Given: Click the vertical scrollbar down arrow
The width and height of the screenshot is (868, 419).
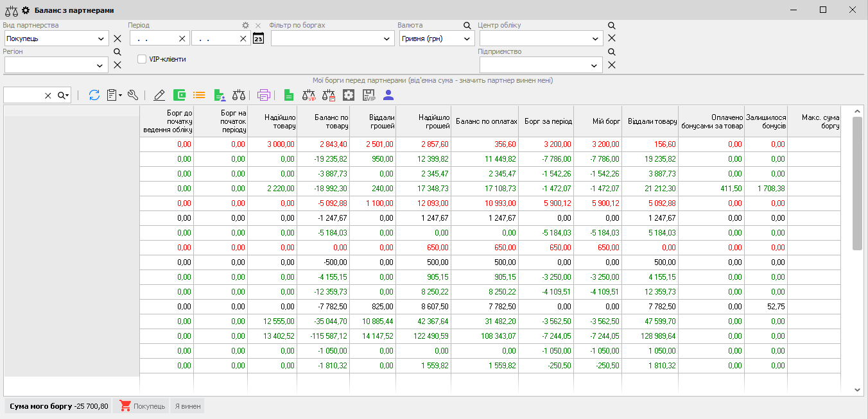Looking at the screenshot, I should (857, 389).
